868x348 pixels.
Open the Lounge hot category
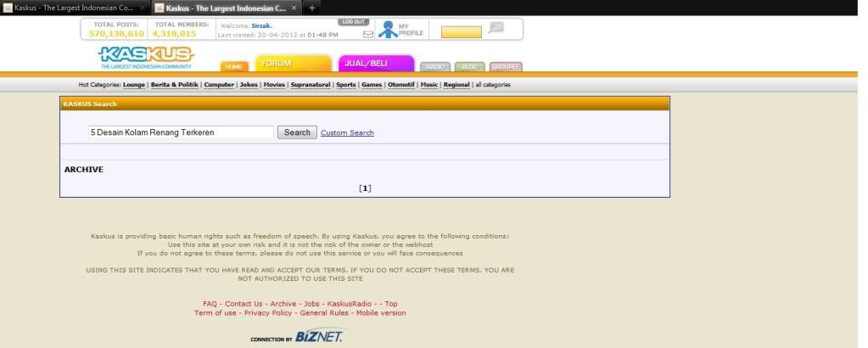(134, 85)
